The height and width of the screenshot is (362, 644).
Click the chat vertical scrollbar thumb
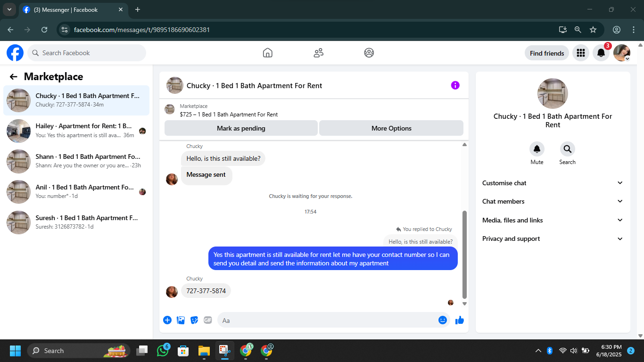(x=464, y=255)
